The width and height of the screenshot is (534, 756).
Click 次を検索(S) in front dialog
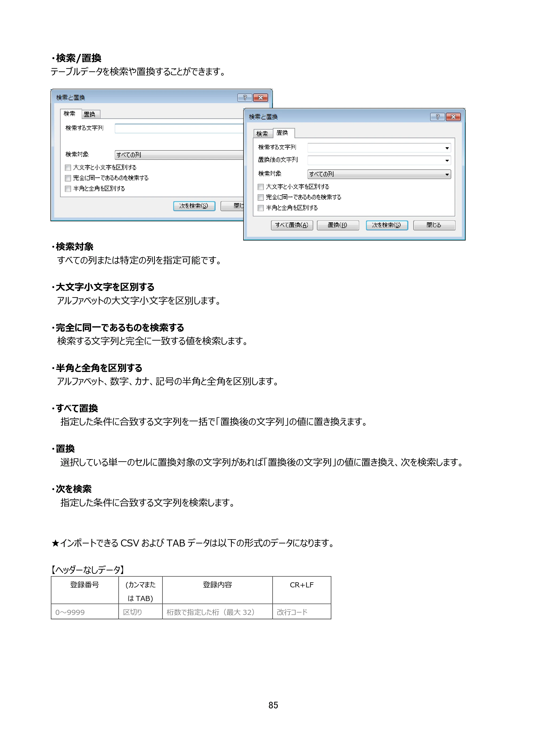(387, 225)
